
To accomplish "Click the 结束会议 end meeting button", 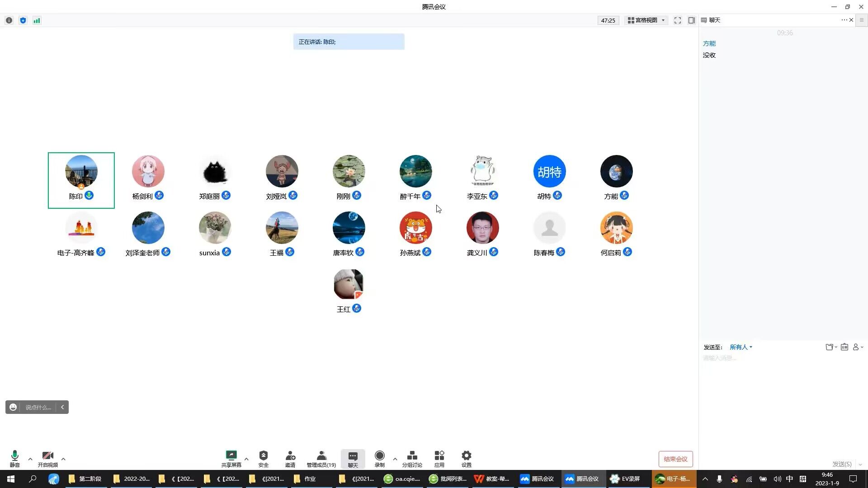I will click(x=675, y=459).
